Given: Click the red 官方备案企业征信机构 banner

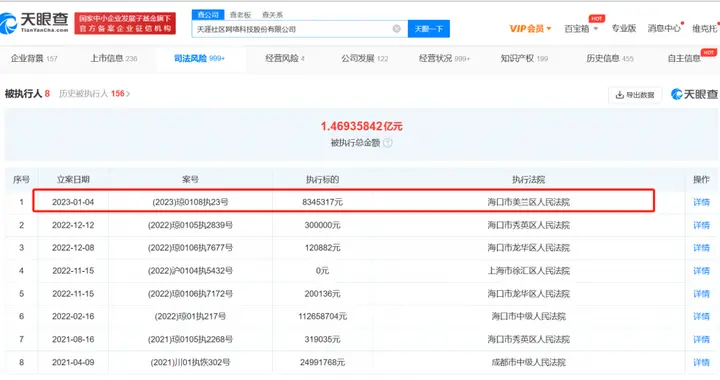Looking at the screenshot, I should pyautogui.click(x=125, y=23).
